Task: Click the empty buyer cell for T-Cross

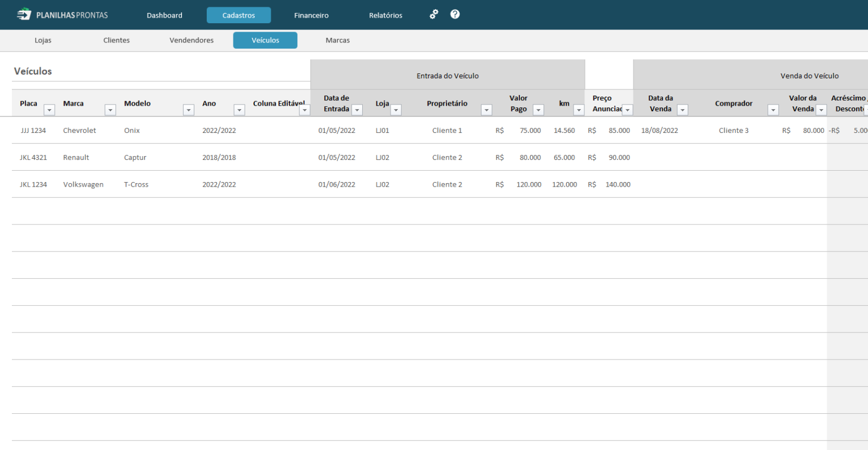Action: point(734,185)
